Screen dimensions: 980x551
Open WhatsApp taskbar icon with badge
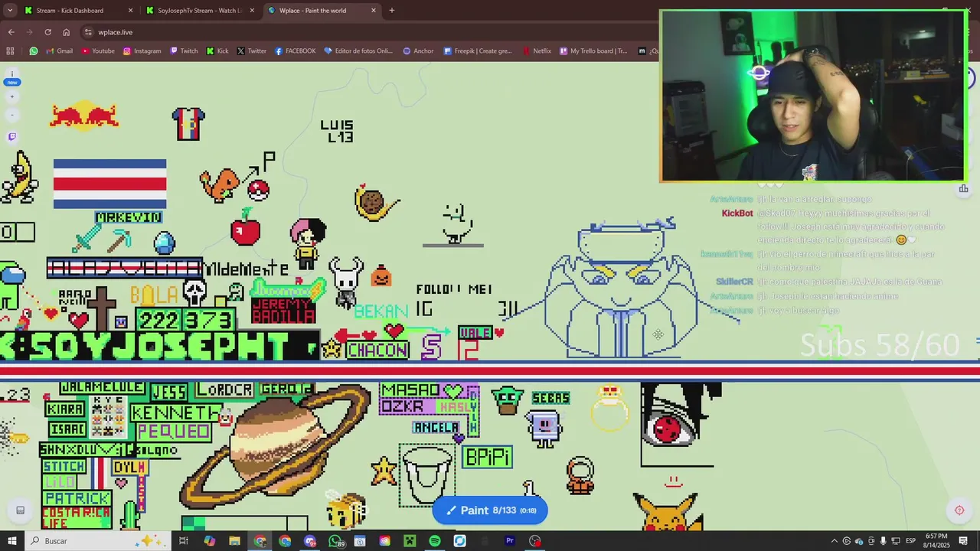click(x=335, y=541)
